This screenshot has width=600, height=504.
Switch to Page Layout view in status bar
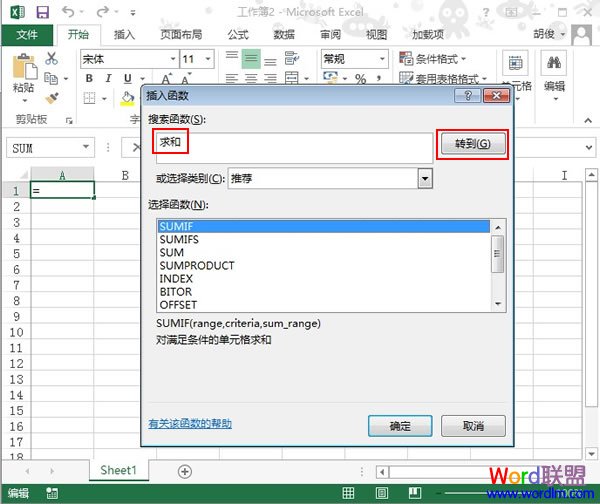[382, 493]
